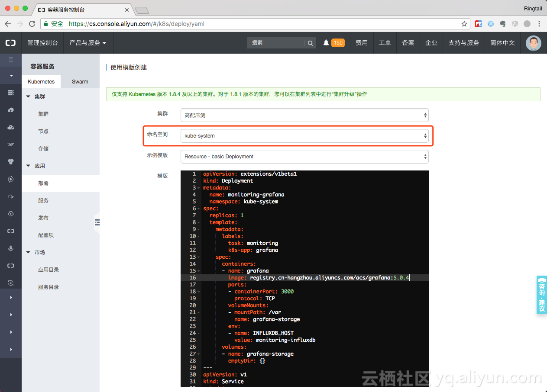Open the 命名空间 kube-system dropdown
This screenshot has height=392, width=547.
click(x=304, y=136)
